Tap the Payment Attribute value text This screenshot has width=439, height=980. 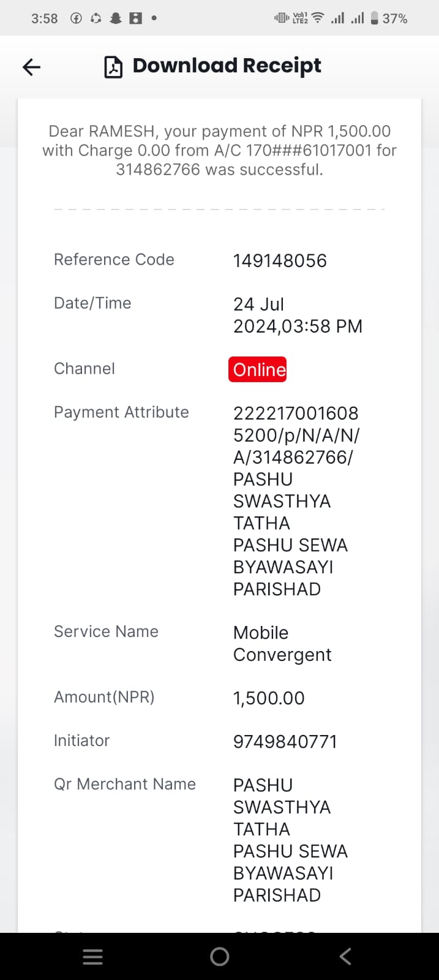(296, 500)
